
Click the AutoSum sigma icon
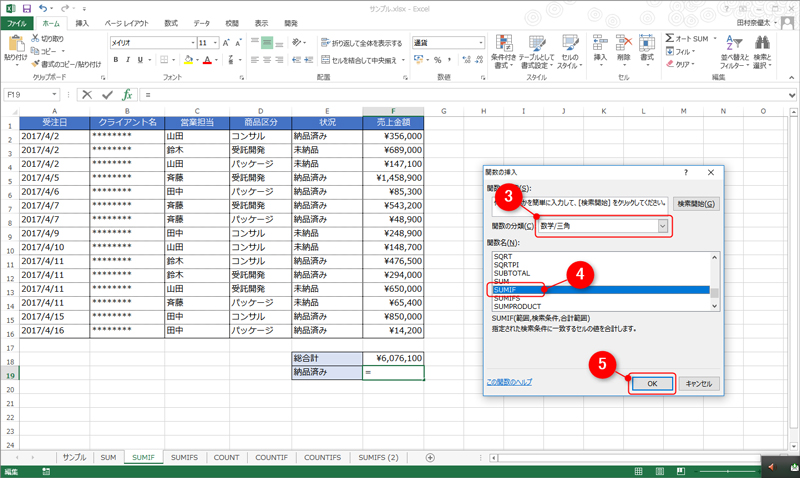pyautogui.click(x=670, y=38)
